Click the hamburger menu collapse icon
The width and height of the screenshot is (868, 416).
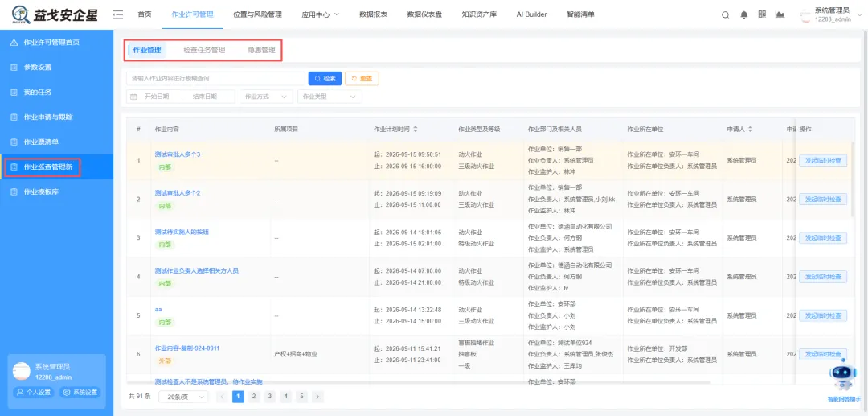click(118, 14)
